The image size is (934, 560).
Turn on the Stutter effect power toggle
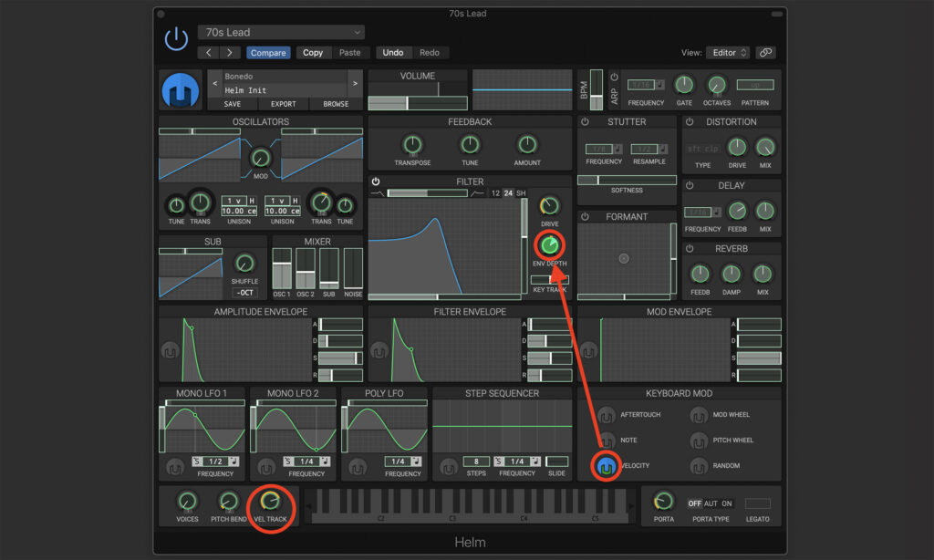[x=585, y=121]
